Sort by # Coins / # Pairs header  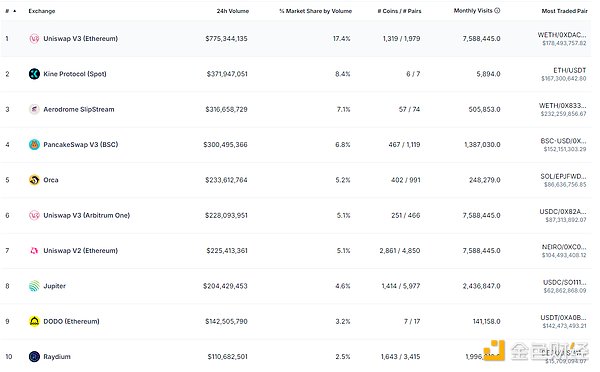[399, 11]
